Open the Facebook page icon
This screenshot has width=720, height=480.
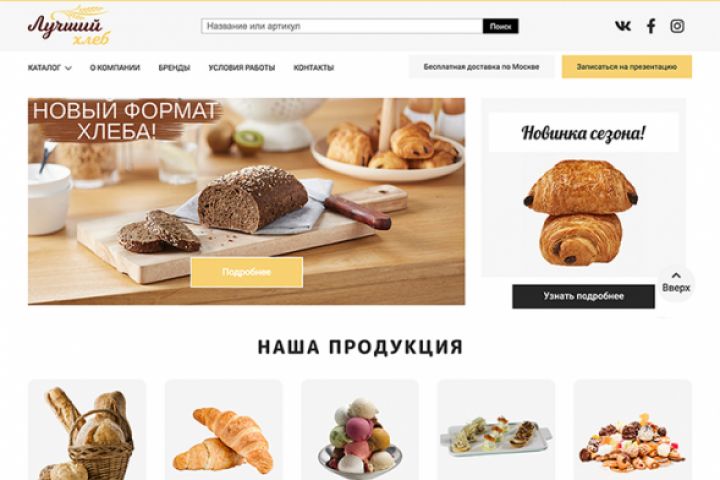coord(651,26)
